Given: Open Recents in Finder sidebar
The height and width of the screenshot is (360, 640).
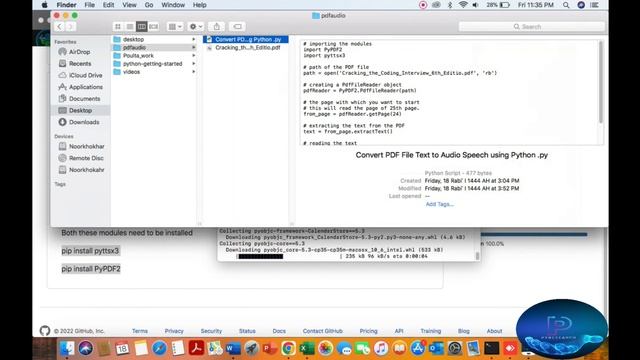Looking at the screenshot, I should 80,64.
